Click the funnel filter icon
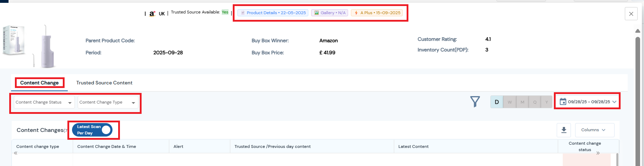The height and width of the screenshot is (166, 644). pyautogui.click(x=475, y=102)
